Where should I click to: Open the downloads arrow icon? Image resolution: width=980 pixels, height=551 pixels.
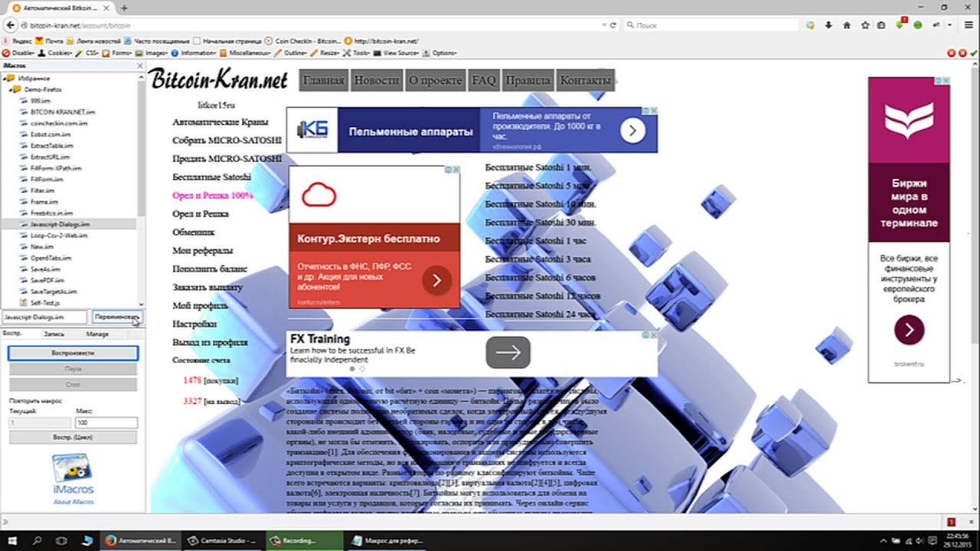(828, 25)
